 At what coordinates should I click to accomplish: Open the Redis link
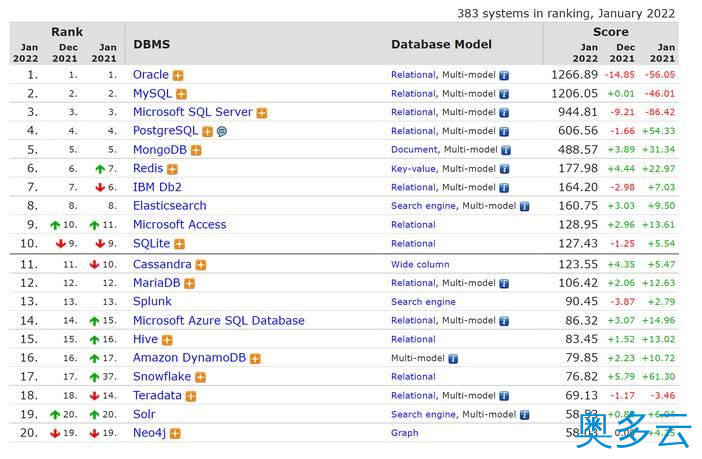point(148,168)
